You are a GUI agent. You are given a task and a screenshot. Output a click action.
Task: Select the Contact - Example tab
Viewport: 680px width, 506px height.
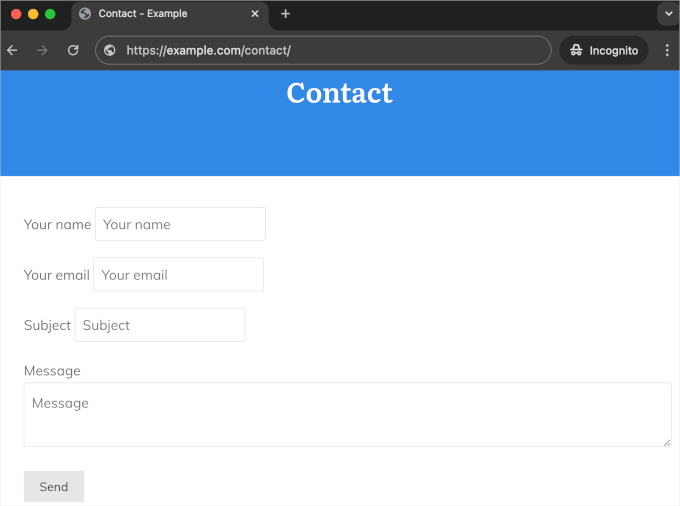pos(169,15)
